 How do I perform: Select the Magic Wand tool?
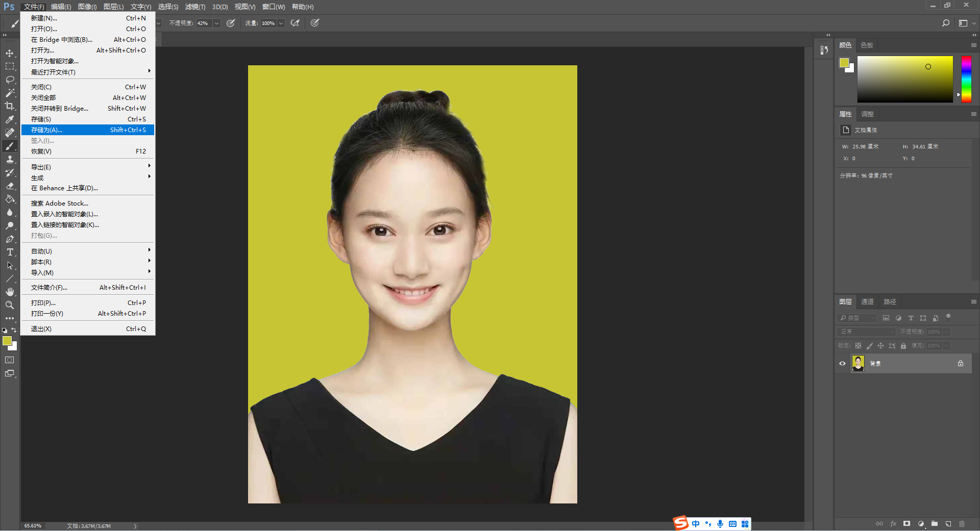tap(10, 93)
